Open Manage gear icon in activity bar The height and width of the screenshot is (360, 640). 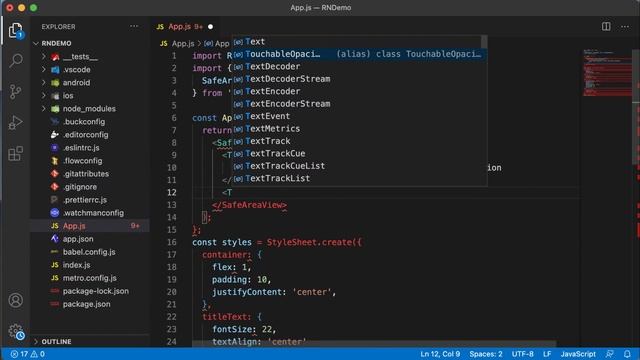(16, 331)
